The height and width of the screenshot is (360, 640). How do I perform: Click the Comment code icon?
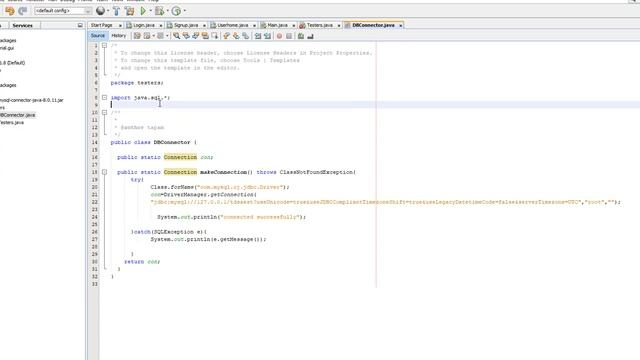click(x=301, y=36)
